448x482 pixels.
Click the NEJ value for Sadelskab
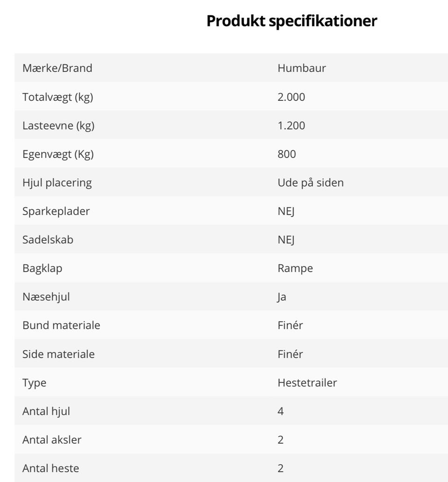click(x=286, y=240)
